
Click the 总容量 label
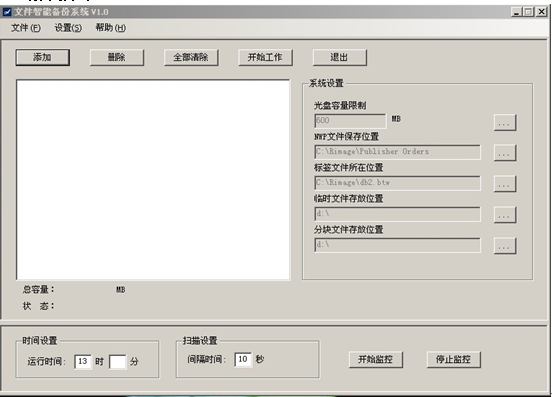(38, 289)
